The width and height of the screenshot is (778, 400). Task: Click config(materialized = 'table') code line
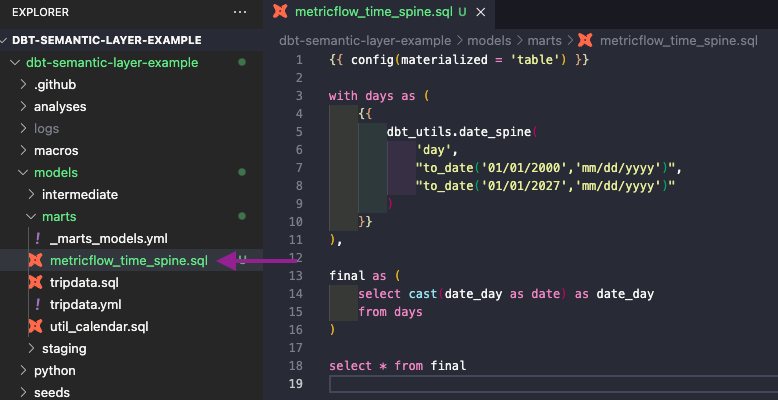pos(459,60)
